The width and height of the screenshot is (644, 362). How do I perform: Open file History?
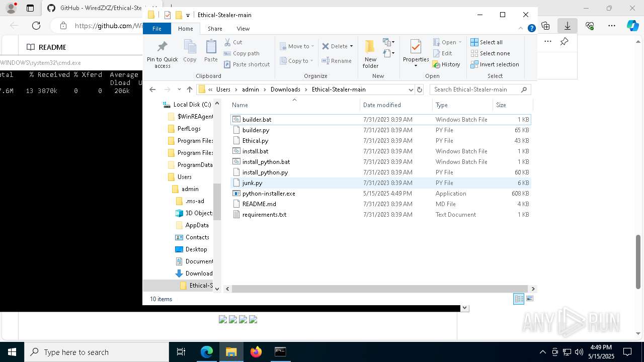[x=446, y=64]
